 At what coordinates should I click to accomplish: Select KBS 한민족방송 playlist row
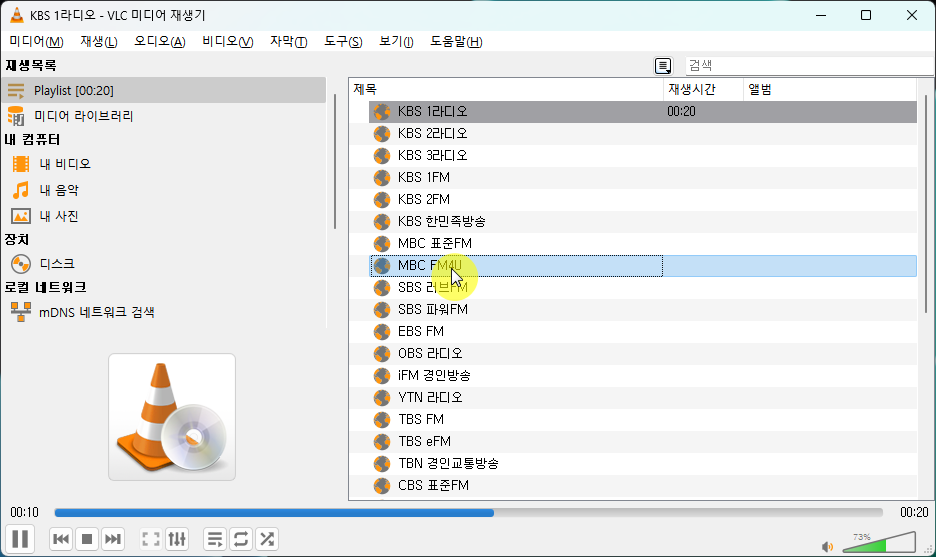point(643,221)
